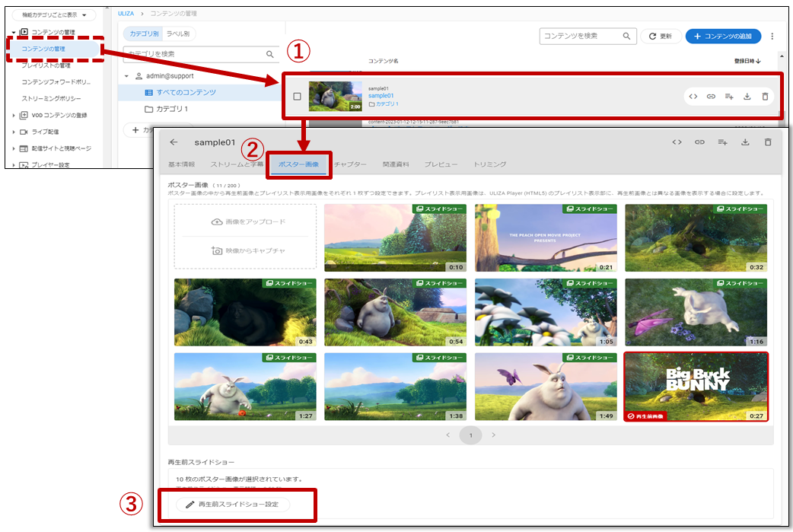Toggle the スライドショー badge on the 0:21 poster
The width and height of the screenshot is (793, 532).
click(590, 209)
